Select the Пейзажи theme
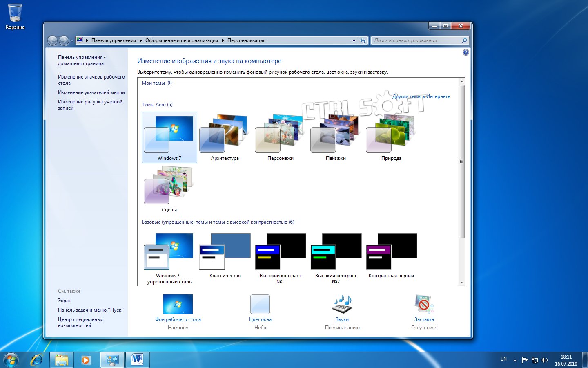The width and height of the screenshot is (588, 368). (336, 137)
